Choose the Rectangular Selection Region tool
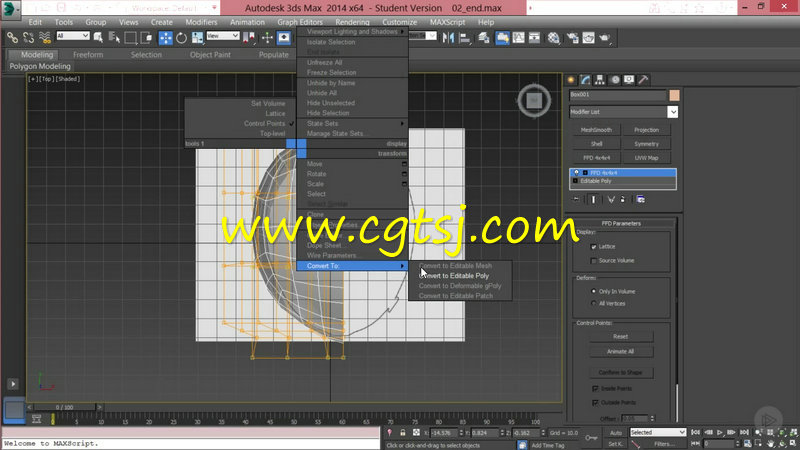800x450 pixels. (131, 37)
